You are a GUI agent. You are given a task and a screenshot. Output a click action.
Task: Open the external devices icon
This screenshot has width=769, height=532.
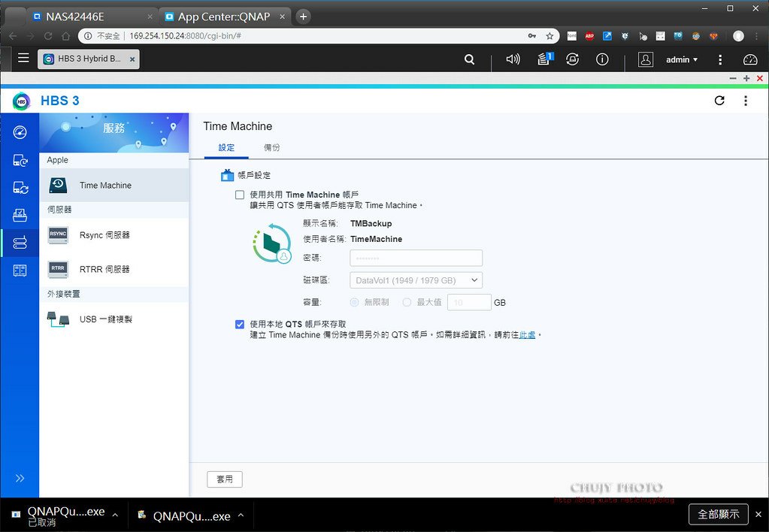572,59
